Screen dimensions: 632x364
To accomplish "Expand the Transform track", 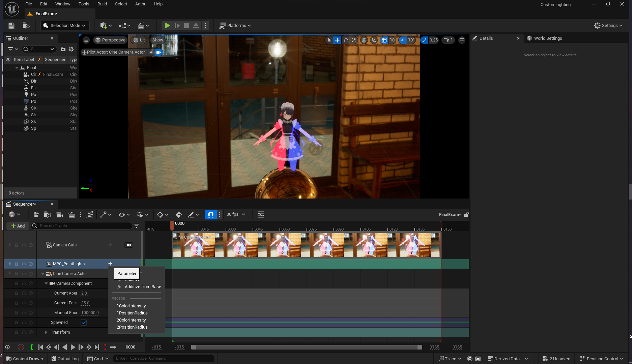I will click(46, 332).
